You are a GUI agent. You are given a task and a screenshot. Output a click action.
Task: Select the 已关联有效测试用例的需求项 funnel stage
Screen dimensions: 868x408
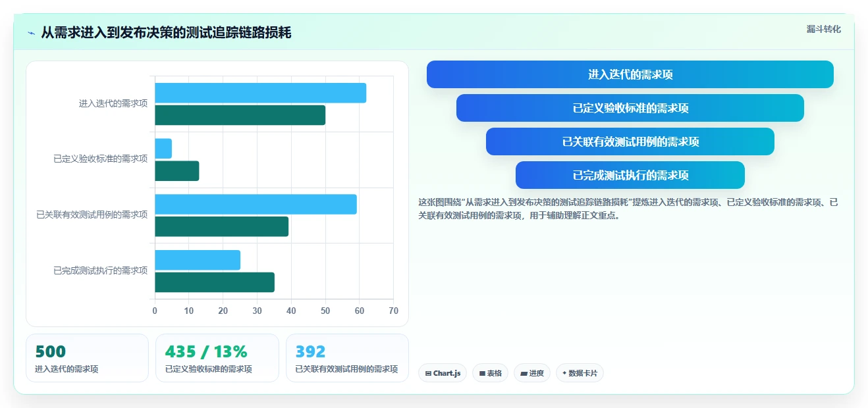point(630,141)
